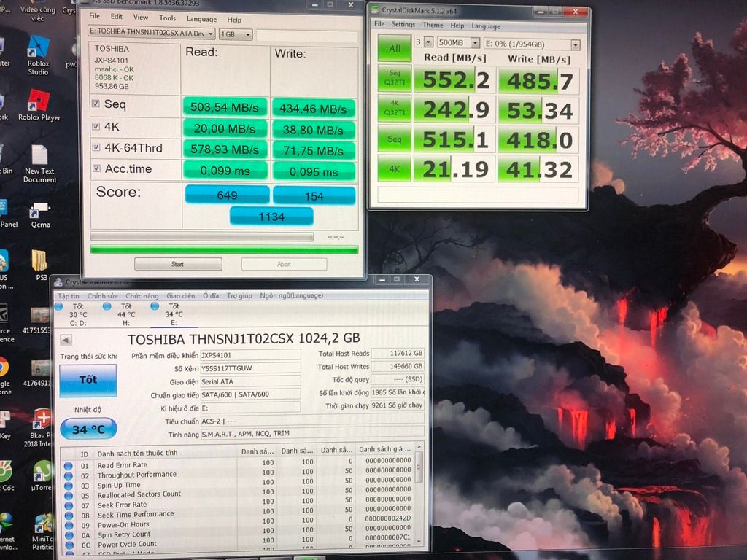Click the status icon for Seek Time Performance
The image size is (747, 560).
pyautogui.click(x=69, y=516)
